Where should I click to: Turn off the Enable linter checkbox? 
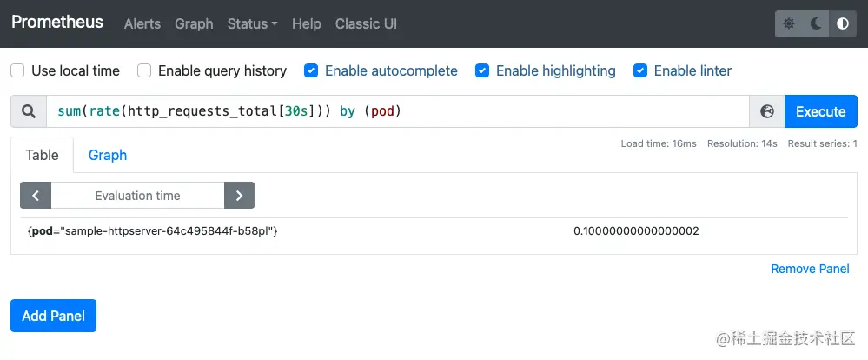point(640,70)
